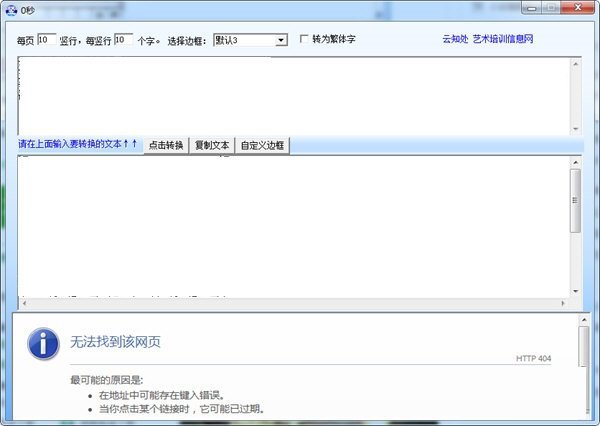
Task: Click the 每竖行 character count field
Action: [x=123, y=40]
